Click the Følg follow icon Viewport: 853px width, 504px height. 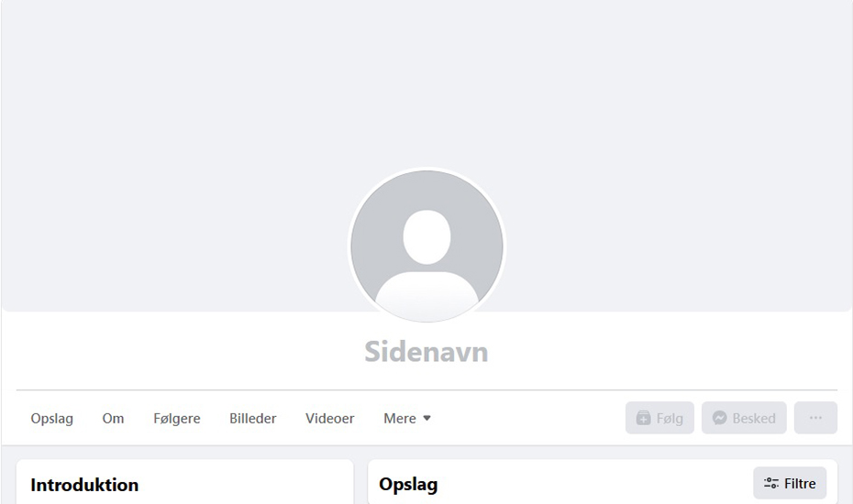tap(644, 418)
